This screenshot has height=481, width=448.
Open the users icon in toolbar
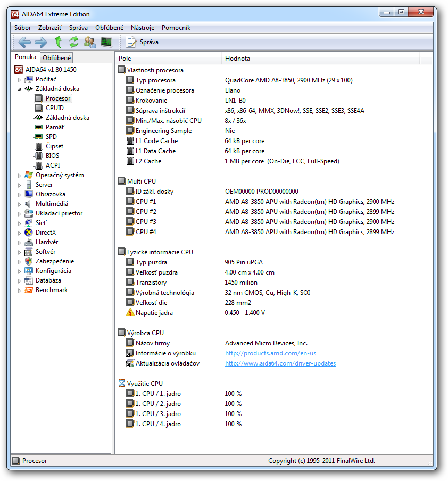(x=90, y=42)
